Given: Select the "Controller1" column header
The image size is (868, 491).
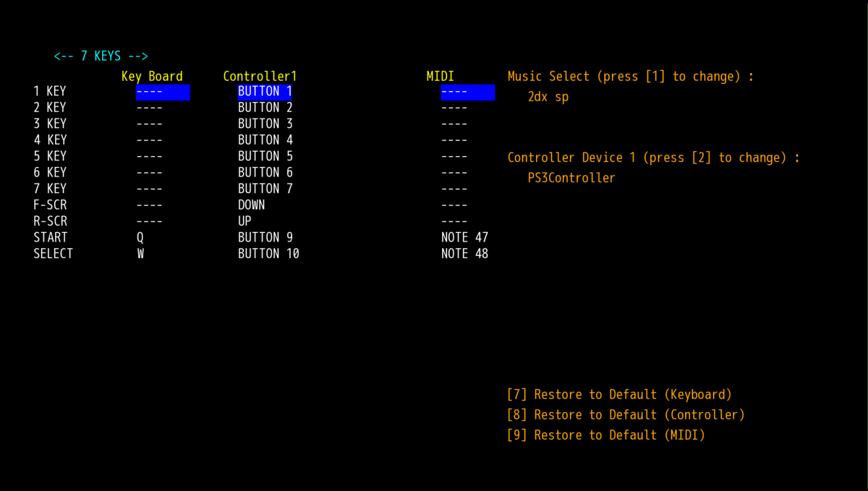Looking at the screenshot, I should click(260, 77).
